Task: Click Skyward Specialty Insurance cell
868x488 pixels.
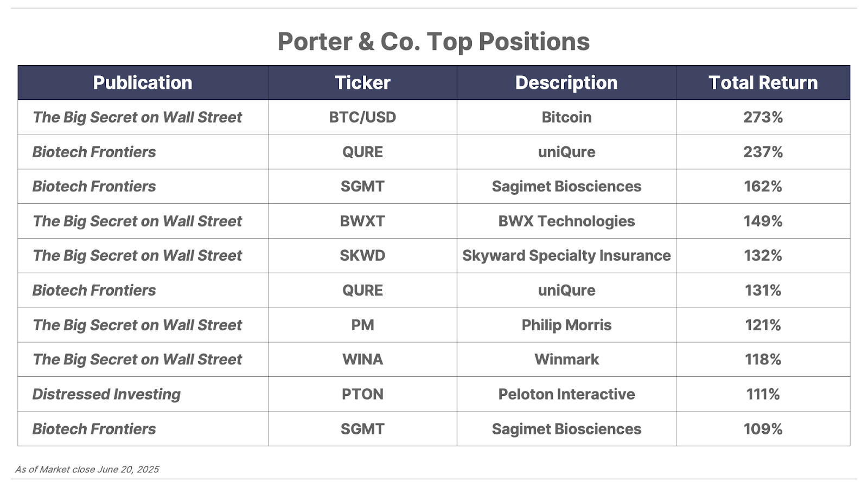Action: click(566, 255)
